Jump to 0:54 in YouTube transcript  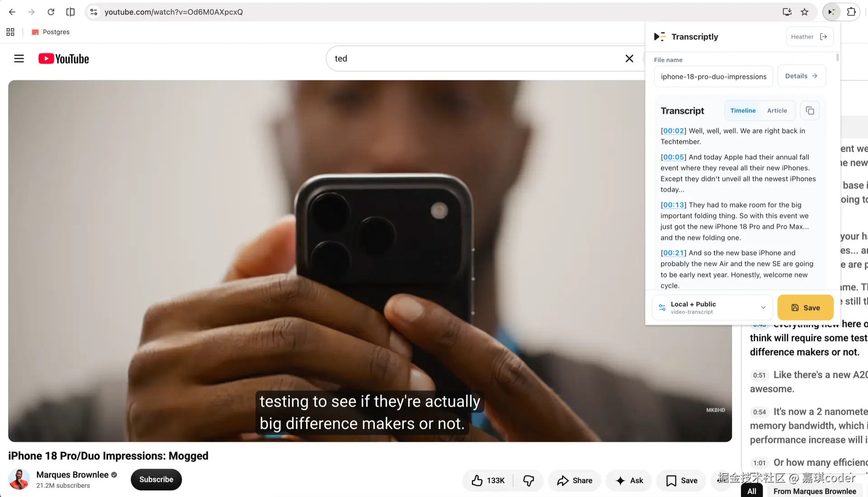tap(759, 412)
